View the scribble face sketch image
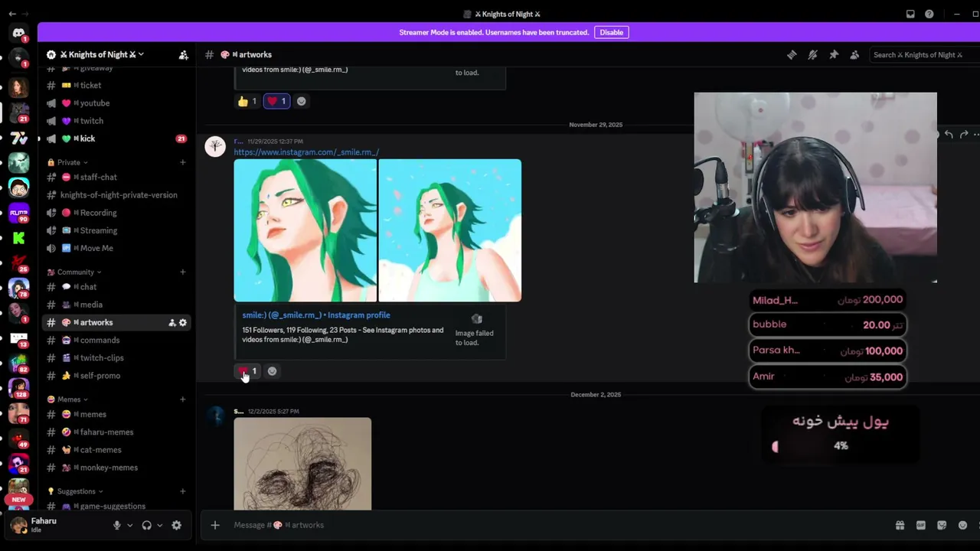Image resolution: width=980 pixels, height=551 pixels. (302, 464)
